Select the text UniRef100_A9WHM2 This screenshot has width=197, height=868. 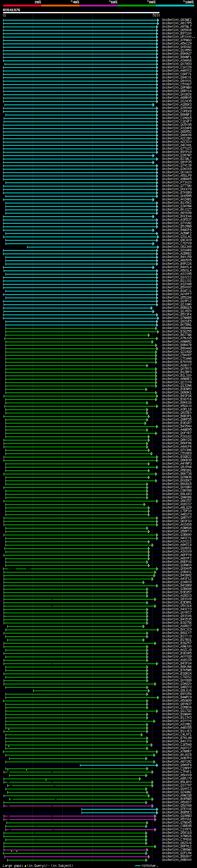click(177, 342)
